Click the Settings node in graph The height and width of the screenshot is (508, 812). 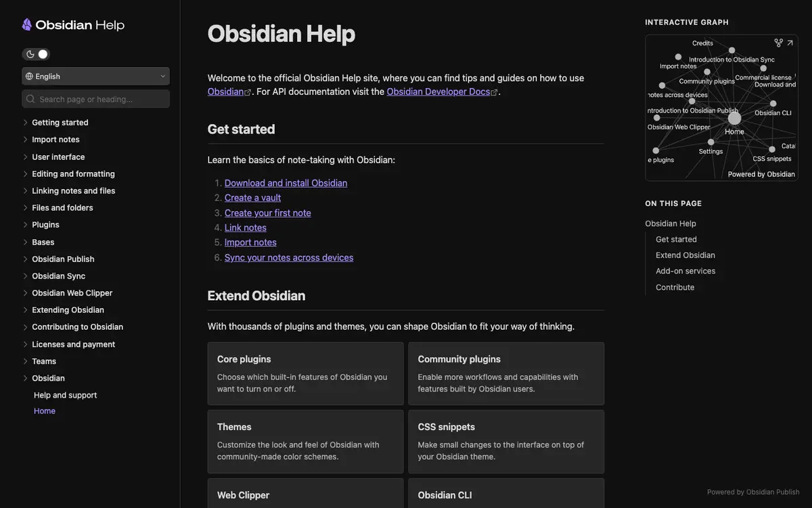tap(711, 142)
